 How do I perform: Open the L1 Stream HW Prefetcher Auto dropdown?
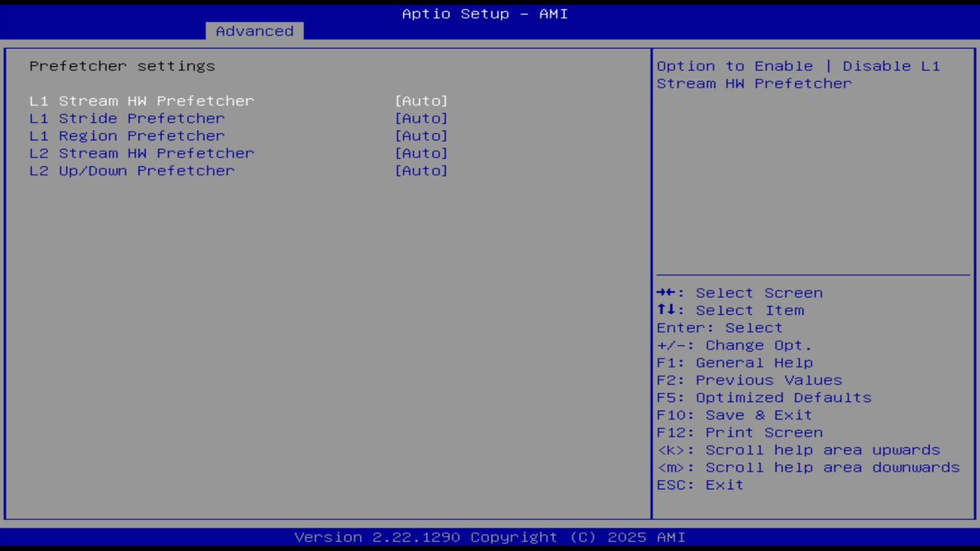point(421,100)
